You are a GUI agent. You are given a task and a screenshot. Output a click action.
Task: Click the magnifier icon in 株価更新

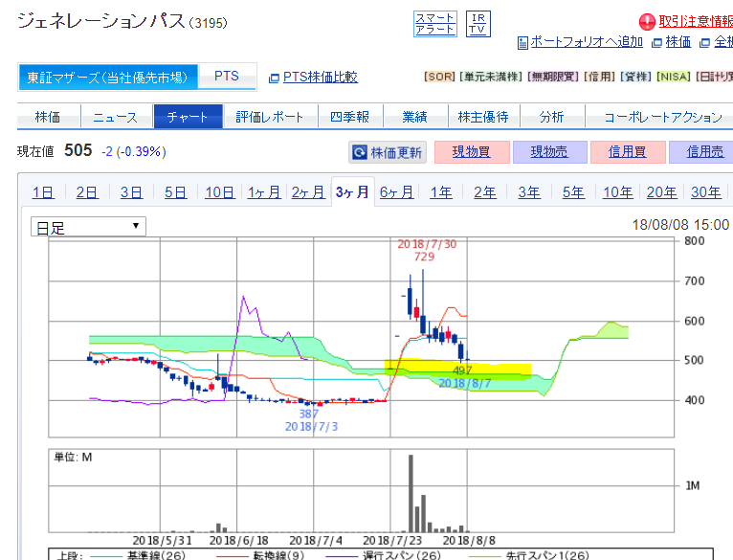coord(360,152)
